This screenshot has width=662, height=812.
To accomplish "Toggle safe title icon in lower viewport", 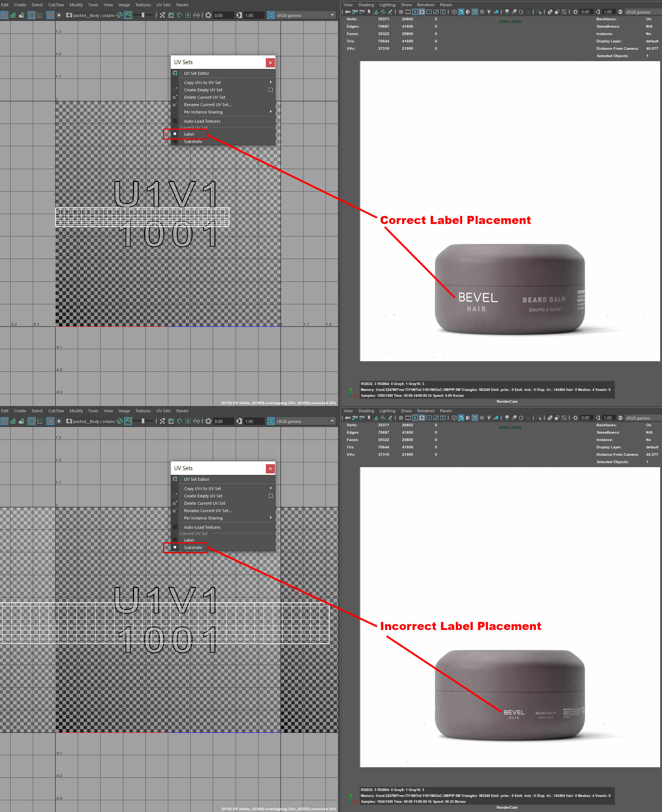I will point(443,418).
